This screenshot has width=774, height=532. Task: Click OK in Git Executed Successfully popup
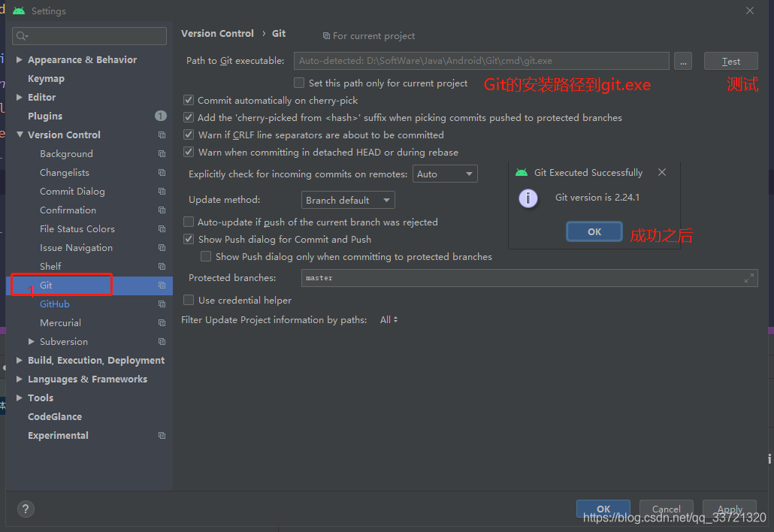click(594, 231)
